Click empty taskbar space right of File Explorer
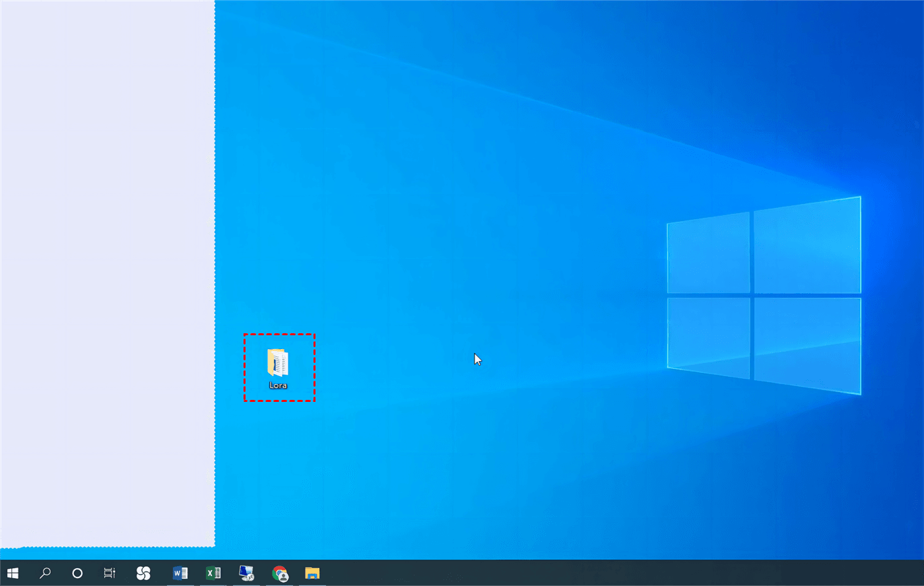The image size is (924, 586). coord(528,573)
